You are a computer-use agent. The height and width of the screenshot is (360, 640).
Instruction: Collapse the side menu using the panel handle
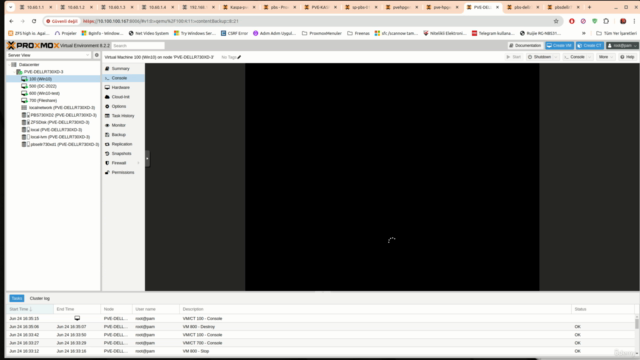click(147, 158)
